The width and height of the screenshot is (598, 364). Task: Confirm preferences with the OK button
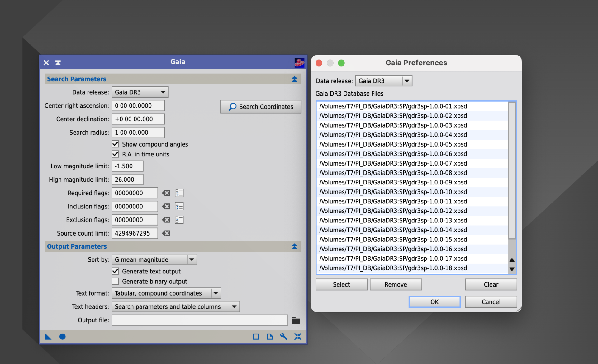tap(434, 302)
